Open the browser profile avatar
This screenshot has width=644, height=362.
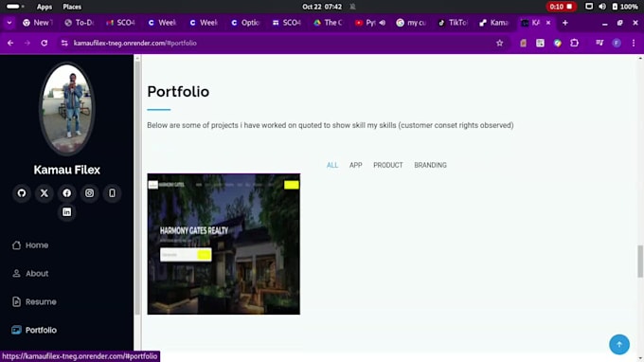[617, 44]
